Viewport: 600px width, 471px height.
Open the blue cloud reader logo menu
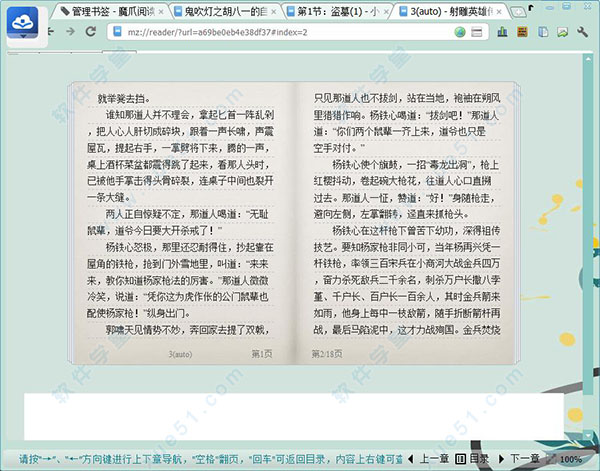[x=23, y=23]
